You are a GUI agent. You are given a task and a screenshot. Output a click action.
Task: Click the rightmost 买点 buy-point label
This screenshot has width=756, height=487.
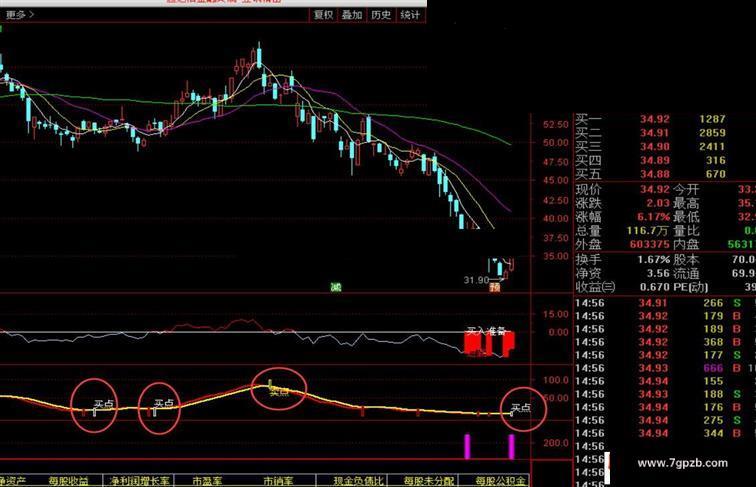point(521,408)
